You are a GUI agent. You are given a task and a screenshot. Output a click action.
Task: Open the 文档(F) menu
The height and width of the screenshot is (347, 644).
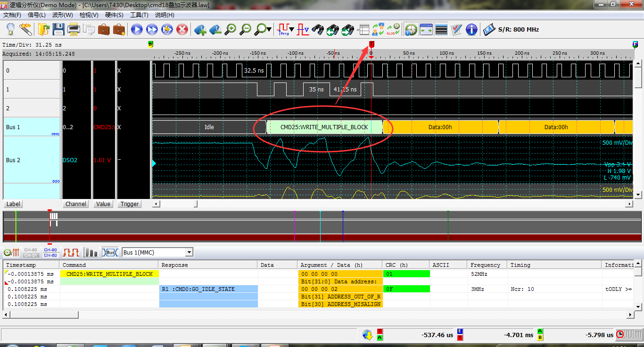click(12, 15)
